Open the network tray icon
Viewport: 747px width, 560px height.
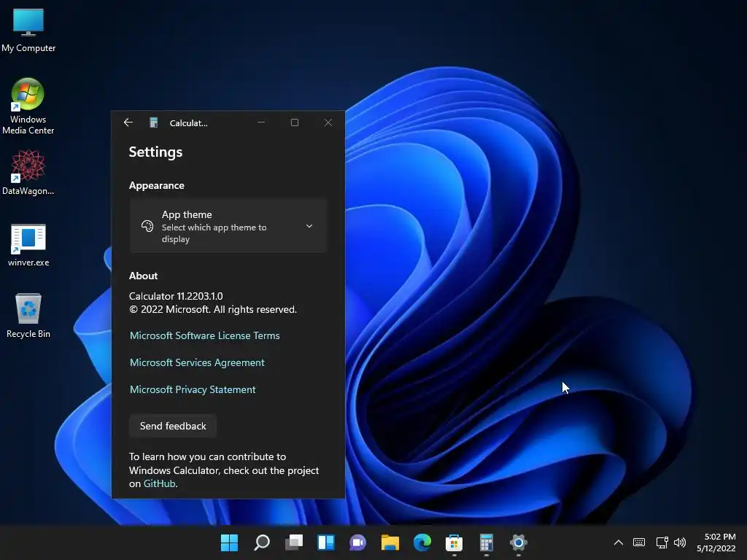662,542
